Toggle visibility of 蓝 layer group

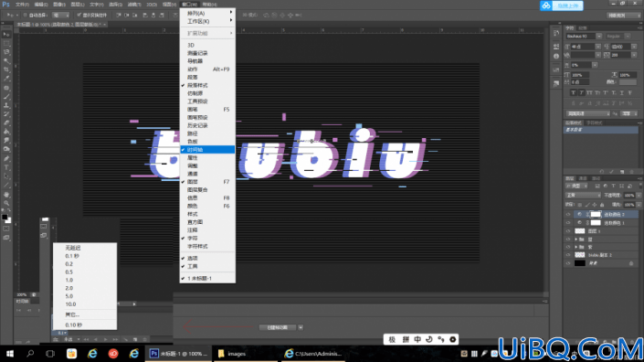coord(568,240)
